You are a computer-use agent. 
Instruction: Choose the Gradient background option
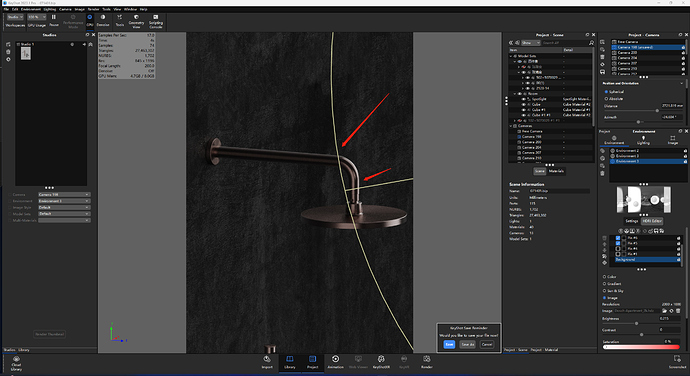point(604,284)
